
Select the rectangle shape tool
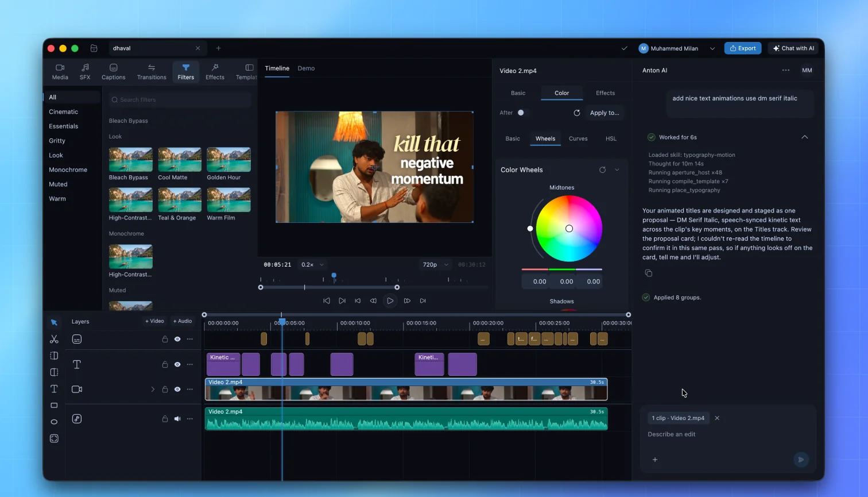(54, 406)
